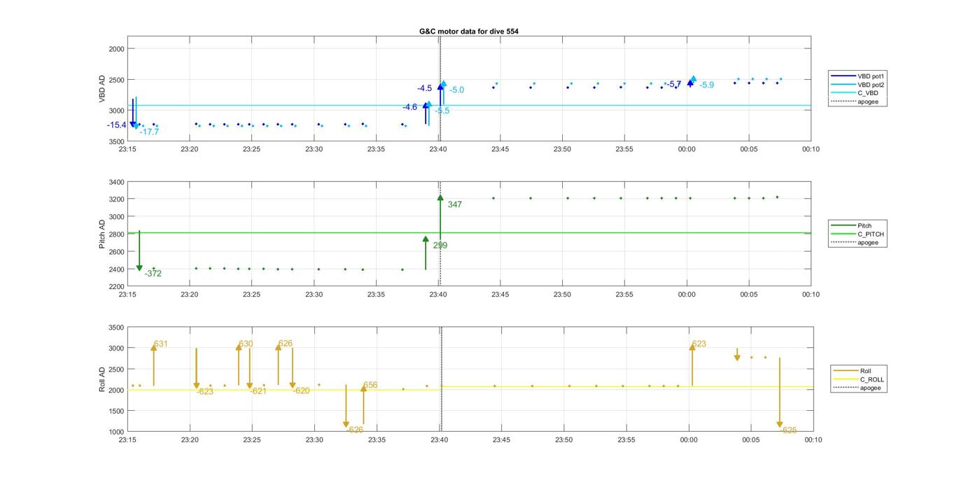Click the 299 pitch data label
980x485 pixels.
pyautogui.click(x=440, y=246)
